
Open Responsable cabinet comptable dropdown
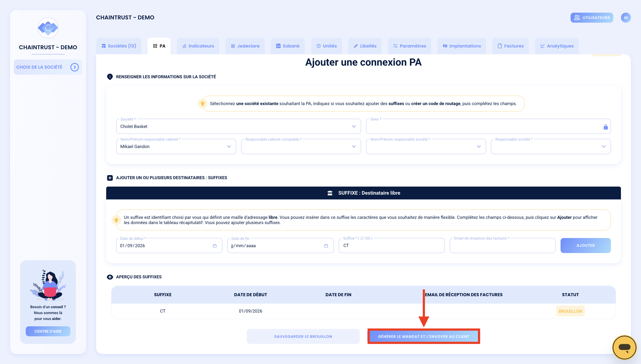point(301,146)
